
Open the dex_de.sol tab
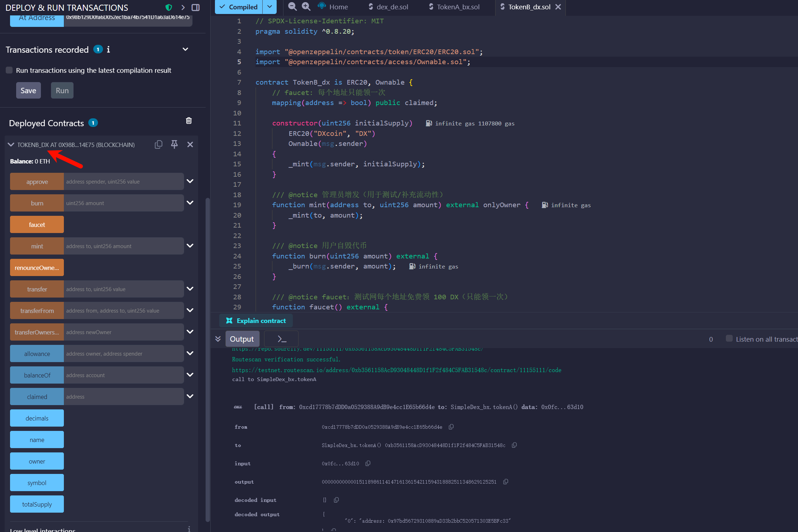392,7
